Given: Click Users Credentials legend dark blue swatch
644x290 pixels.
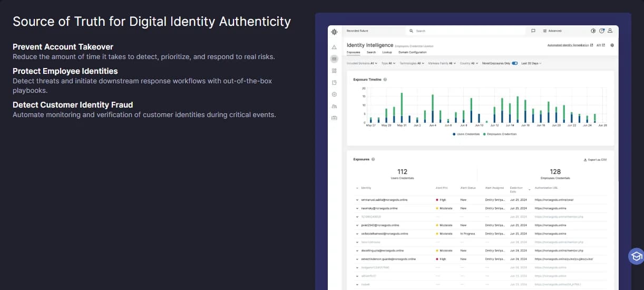Looking at the screenshot, I should (x=454, y=134).
